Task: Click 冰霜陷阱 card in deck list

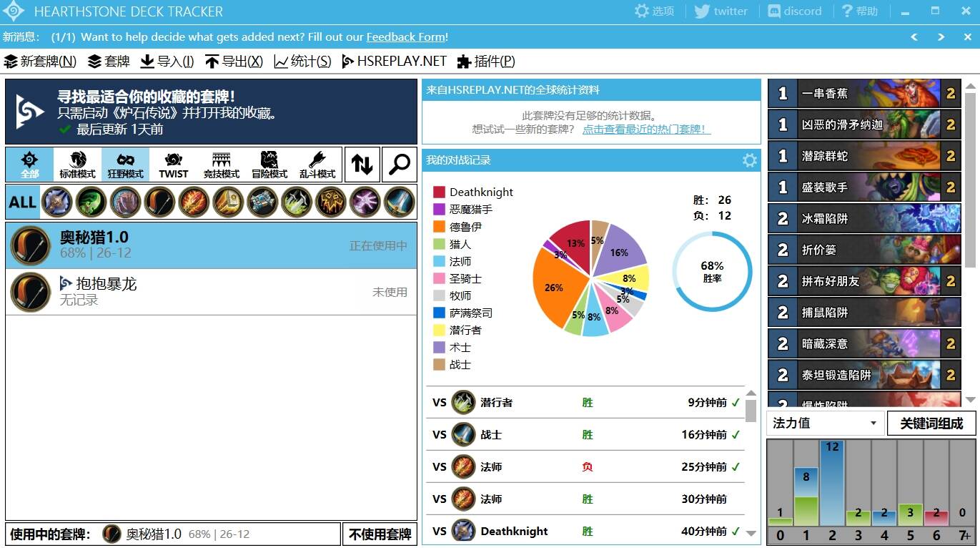Action: pyautogui.click(x=864, y=219)
